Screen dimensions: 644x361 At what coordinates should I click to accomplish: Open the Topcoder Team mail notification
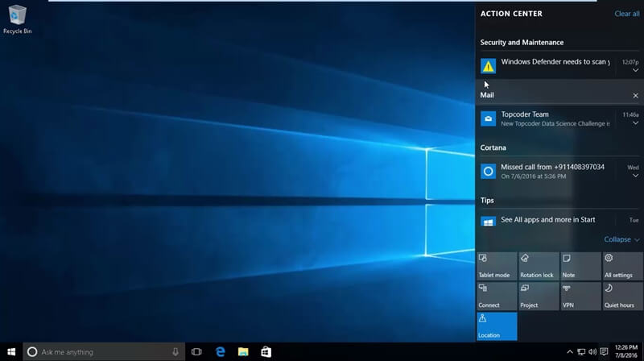pos(559,118)
